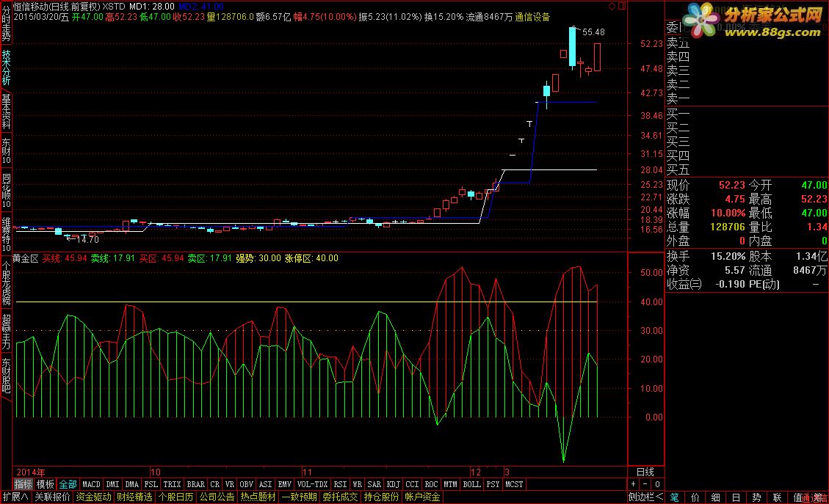Select the 模板 tab
The width and height of the screenshot is (829, 504).
(x=46, y=484)
